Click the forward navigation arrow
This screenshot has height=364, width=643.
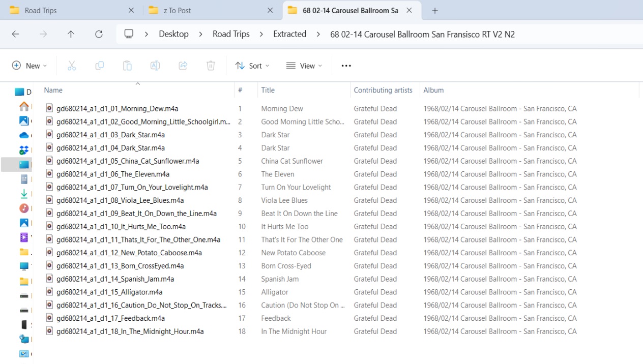[x=43, y=34]
